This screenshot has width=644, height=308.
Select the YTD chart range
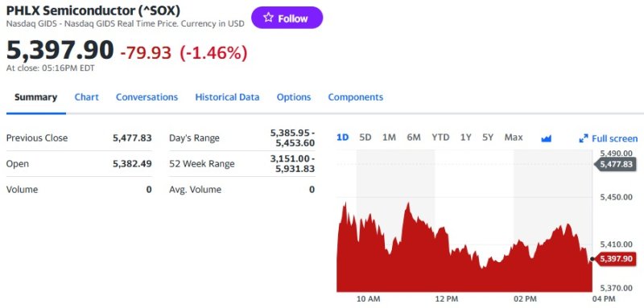click(x=440, y=138)
